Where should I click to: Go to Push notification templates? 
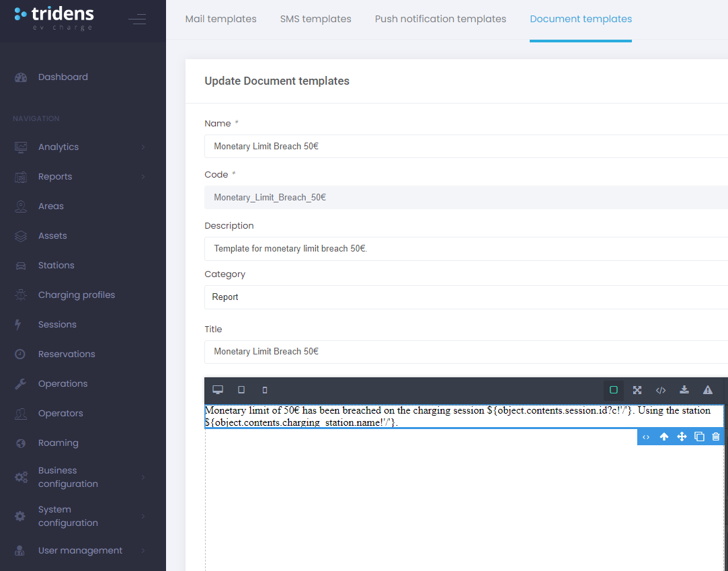pyautogui.click(x=440, y=19)
